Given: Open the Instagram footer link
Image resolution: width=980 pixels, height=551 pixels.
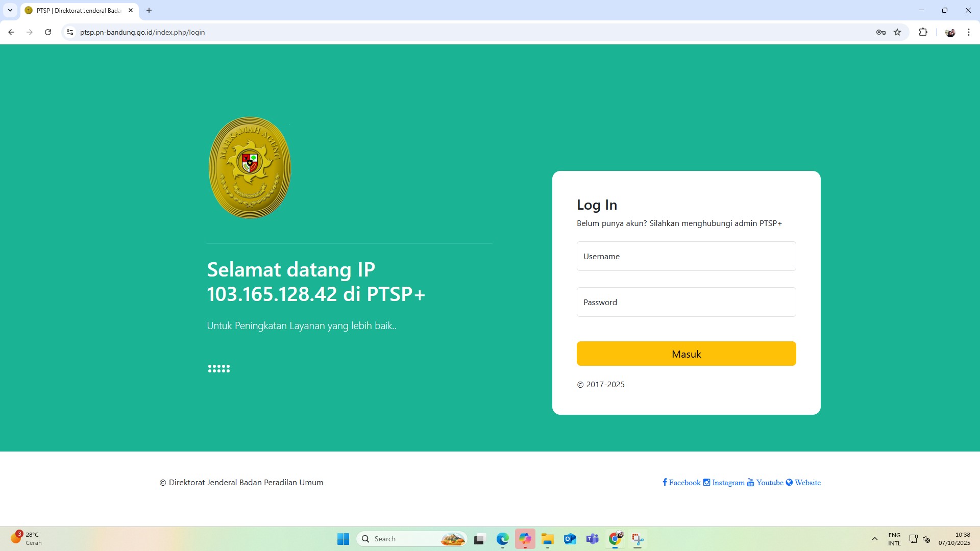Looking at the screenshot, I should 727,483.
